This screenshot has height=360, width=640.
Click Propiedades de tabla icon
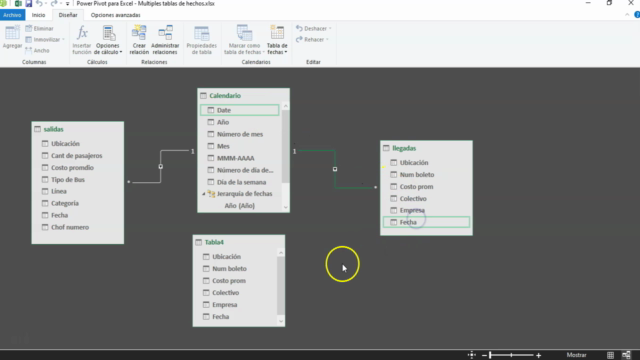202,33
